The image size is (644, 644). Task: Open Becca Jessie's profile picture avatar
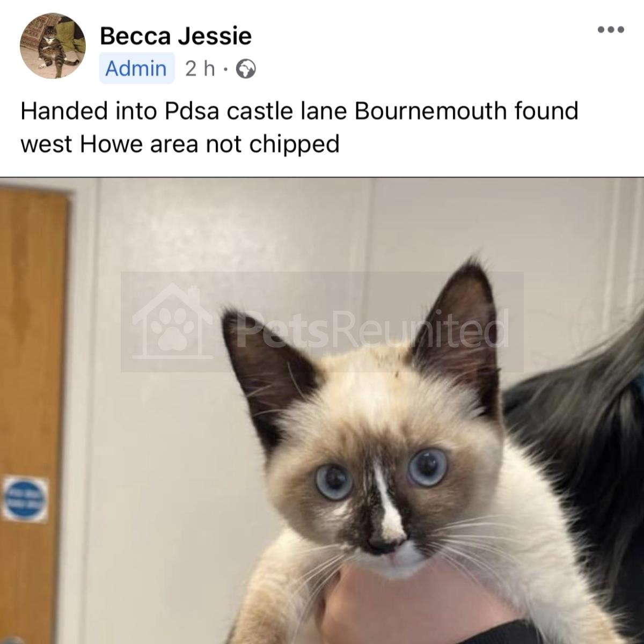(x=53, y=46)
